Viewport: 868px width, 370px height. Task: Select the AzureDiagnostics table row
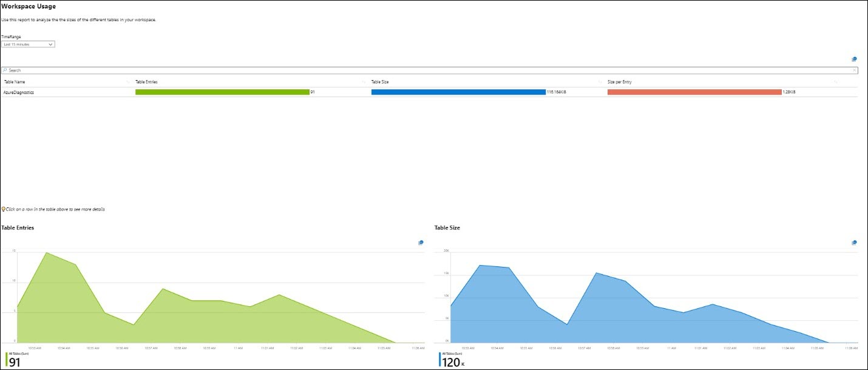pyautogui.click(x=67, y=92)
